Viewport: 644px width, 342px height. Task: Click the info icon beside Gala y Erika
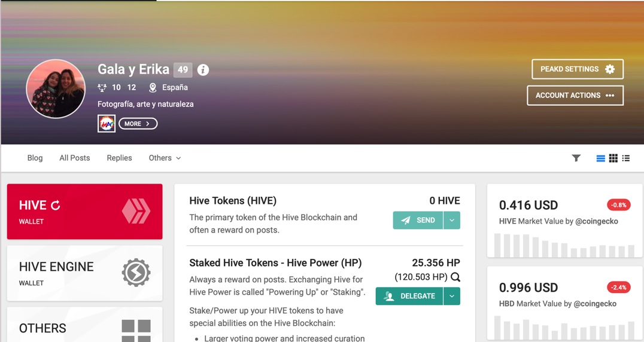tap(203, 70)
